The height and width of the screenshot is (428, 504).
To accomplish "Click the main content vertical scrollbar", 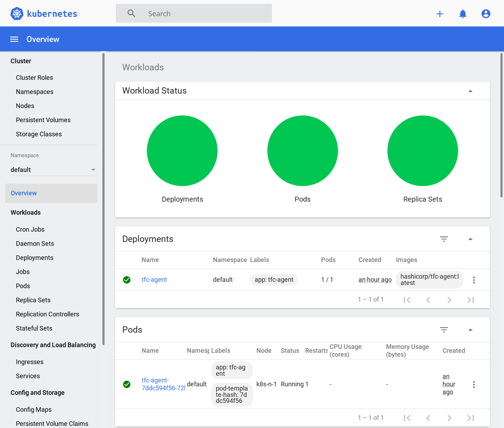I will [502, 125].
